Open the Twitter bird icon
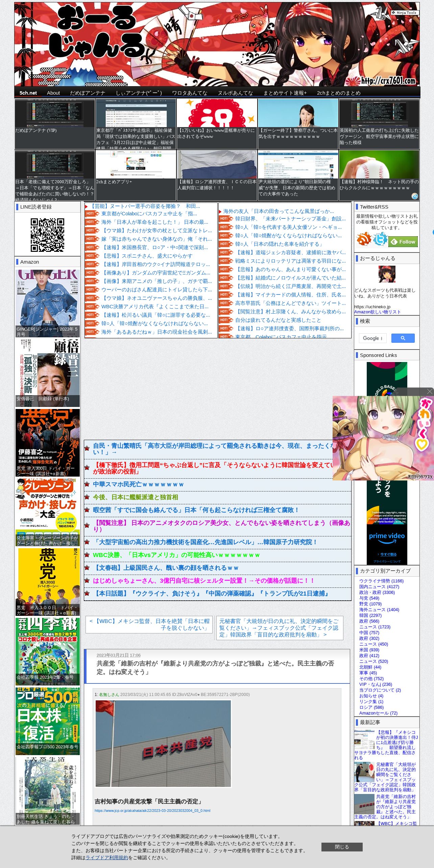 (380, 240)
